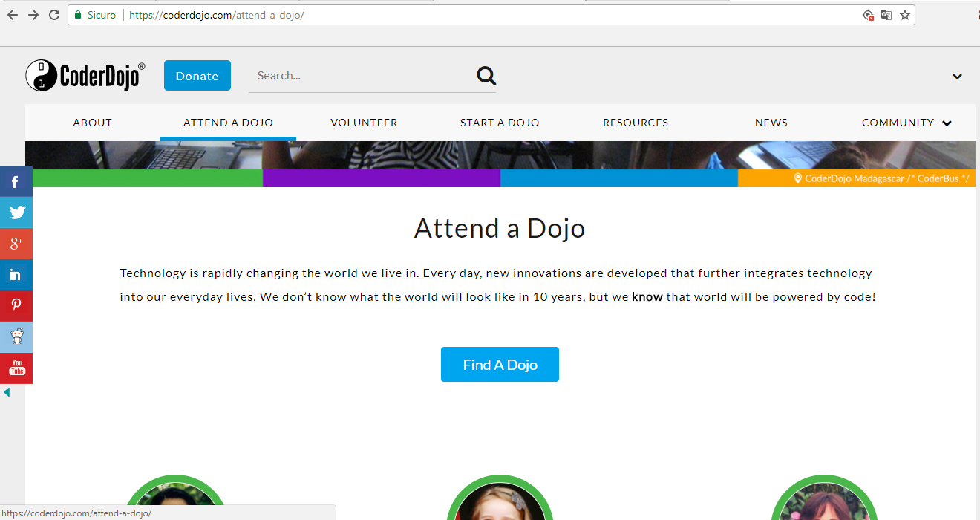Click the Attend a Dojo heading
980x520 pixels.
point(500,228)
